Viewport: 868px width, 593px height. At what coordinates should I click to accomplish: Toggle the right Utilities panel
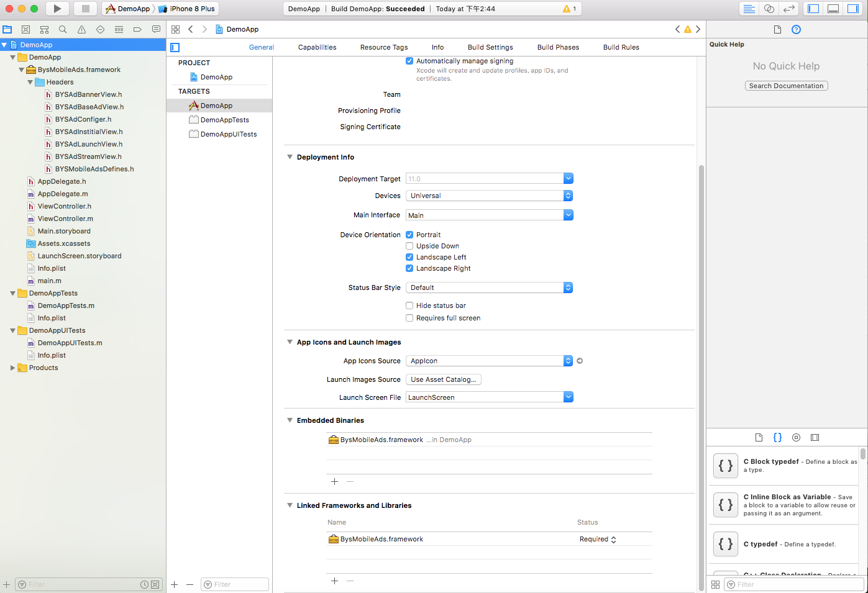853,9
